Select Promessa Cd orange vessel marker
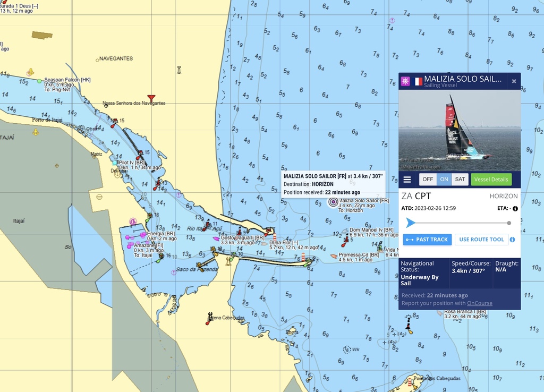Viewport: 544px width, 392px height. pyautogui.click(x=334, y=256)
